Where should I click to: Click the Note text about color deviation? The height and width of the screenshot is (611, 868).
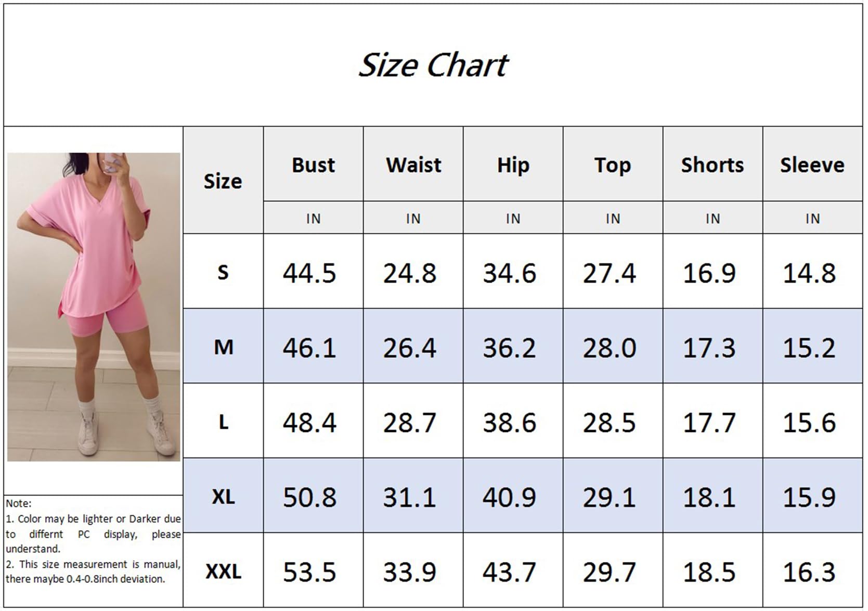(x=93, y=533)
